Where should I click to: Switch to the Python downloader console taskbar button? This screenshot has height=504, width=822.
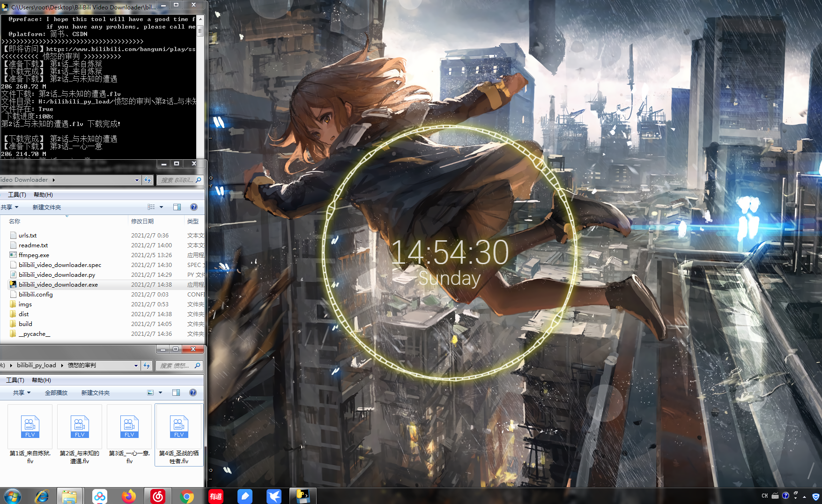[303, 496]
